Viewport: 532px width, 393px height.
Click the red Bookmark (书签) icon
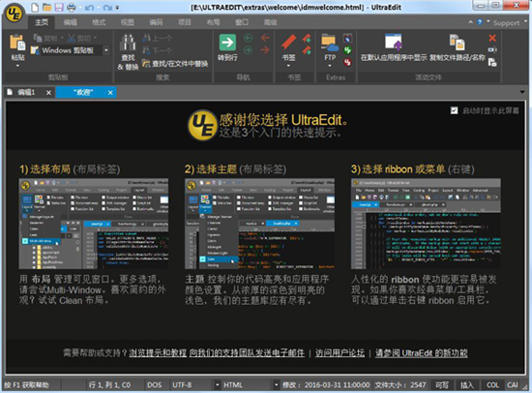[x=288, y=43]
